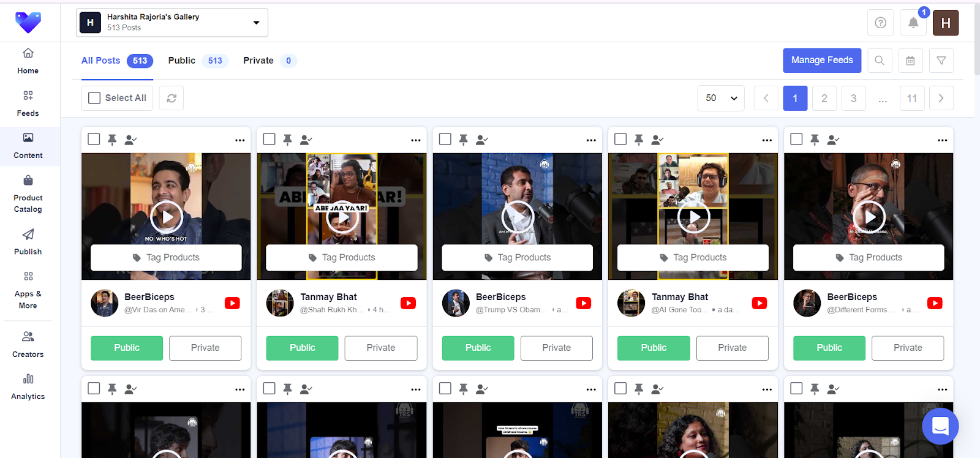Open the calendar date filter
Viewport: 980px width, 458px height.
(x=910, y=60)
